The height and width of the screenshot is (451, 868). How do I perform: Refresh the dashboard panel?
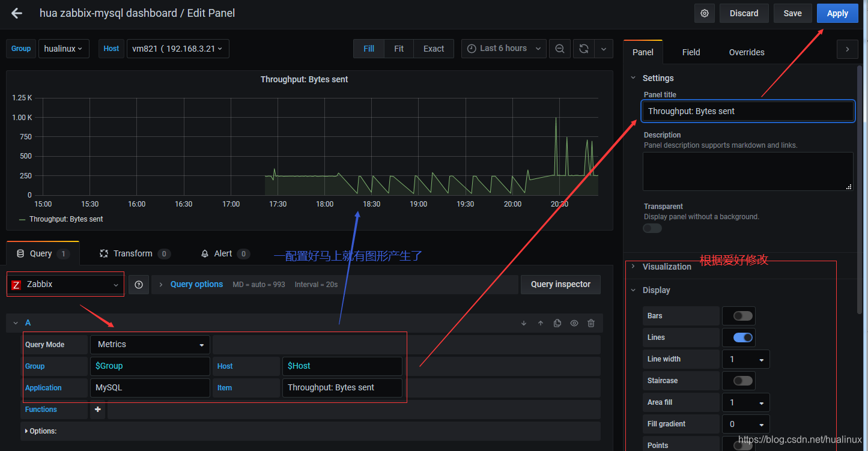(583, 49)
